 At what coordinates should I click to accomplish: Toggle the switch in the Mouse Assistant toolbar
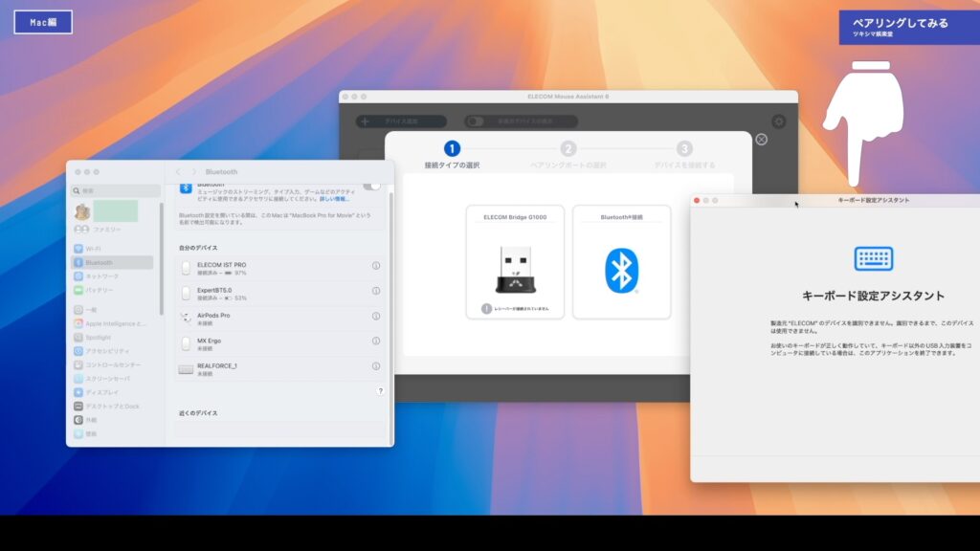pos(476,121)
